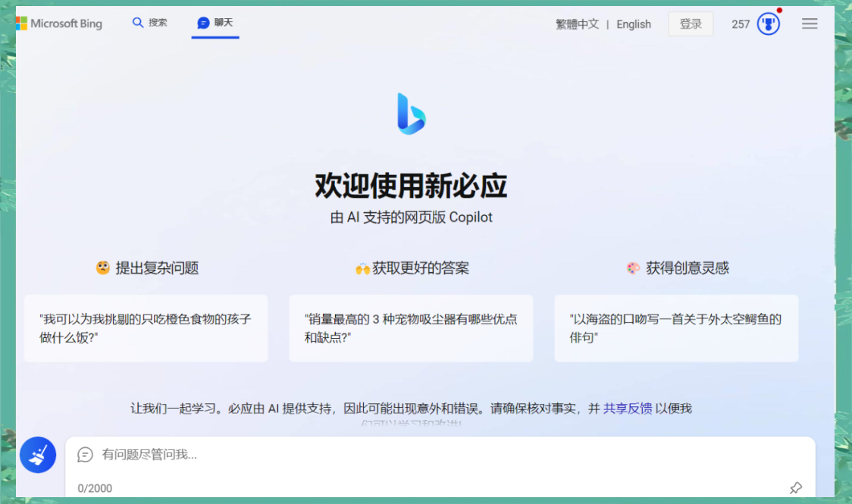The width and height of the screenshot is (852, 504).
Task: Click the chat bubble icon in input box
Action: tap(86, 455)
